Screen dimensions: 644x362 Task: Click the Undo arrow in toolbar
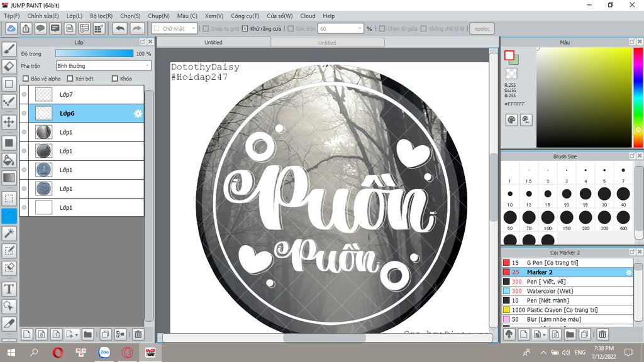click(120, 29)
